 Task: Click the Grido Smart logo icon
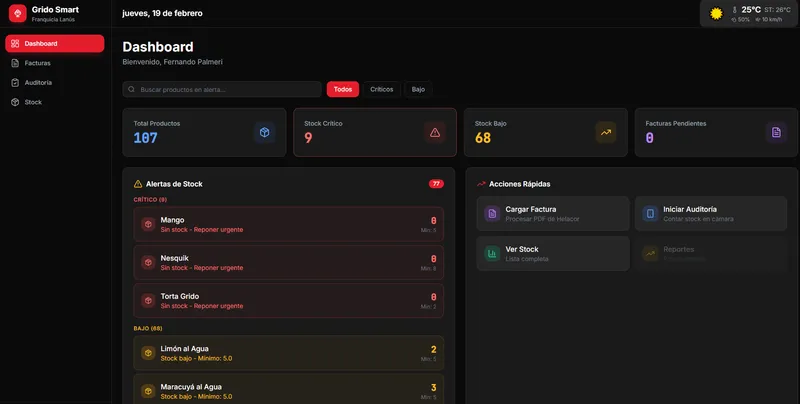(x=18, y=13)
